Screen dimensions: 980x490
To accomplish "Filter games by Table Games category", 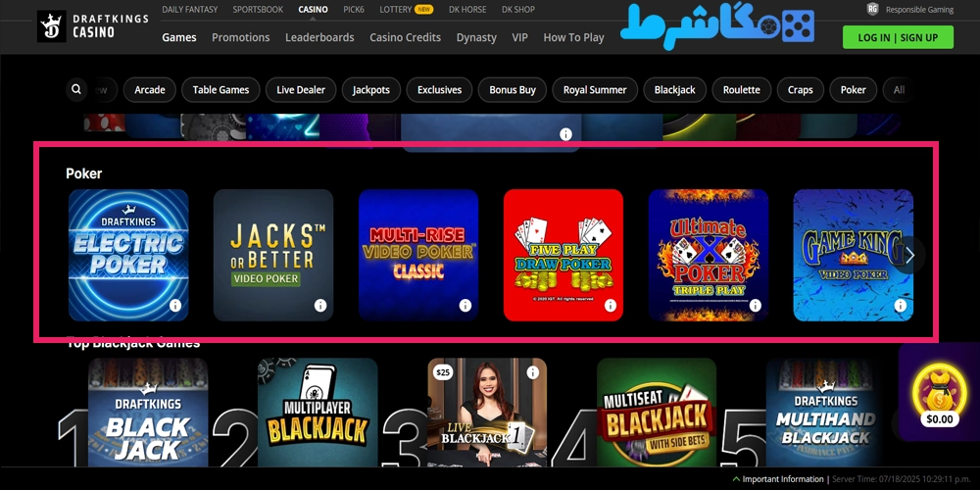I will [220, 90].
